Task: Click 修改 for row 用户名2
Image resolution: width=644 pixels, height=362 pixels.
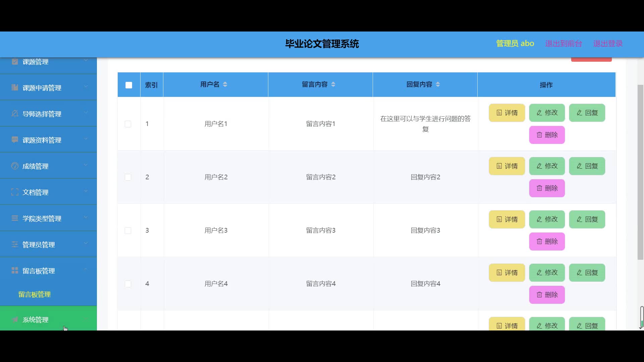Action: tap(547, 166)
